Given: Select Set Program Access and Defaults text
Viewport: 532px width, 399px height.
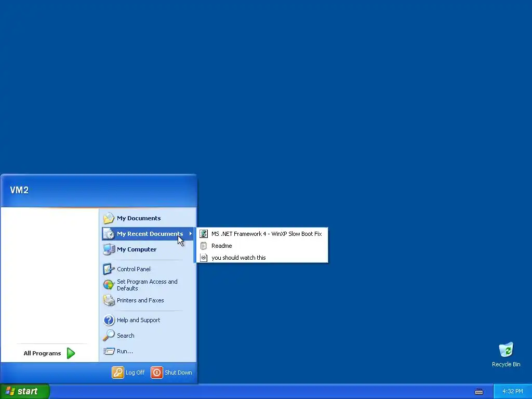Looking at the screenshot, I should coord(147,285).
